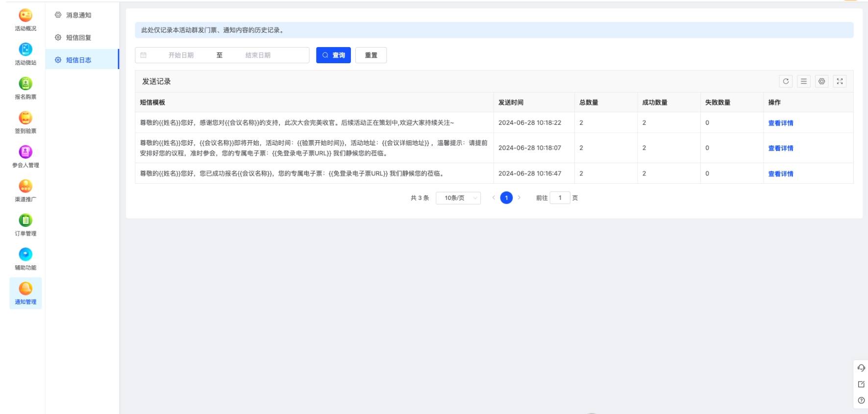Click the 开始日期 start date input
Viewport: 868px width, 414px height.
pos(181,55)
